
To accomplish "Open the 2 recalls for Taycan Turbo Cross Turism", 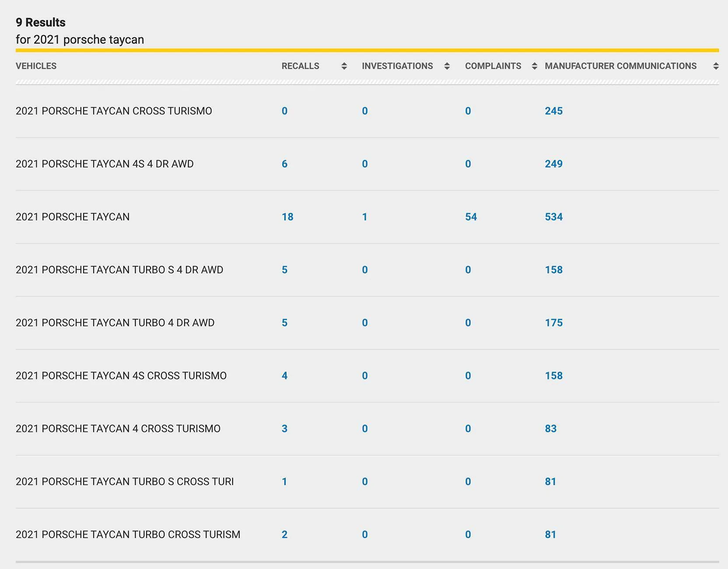I will [x=285, y=535].
